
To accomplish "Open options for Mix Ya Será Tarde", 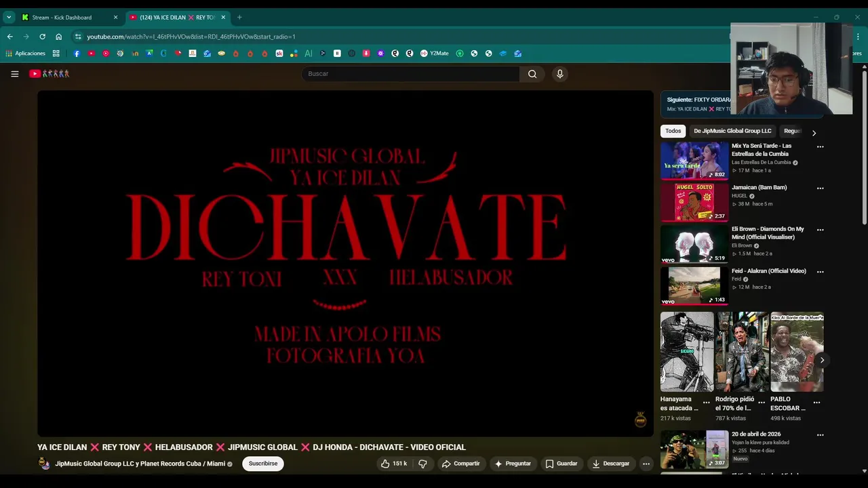I will [820, 146].
